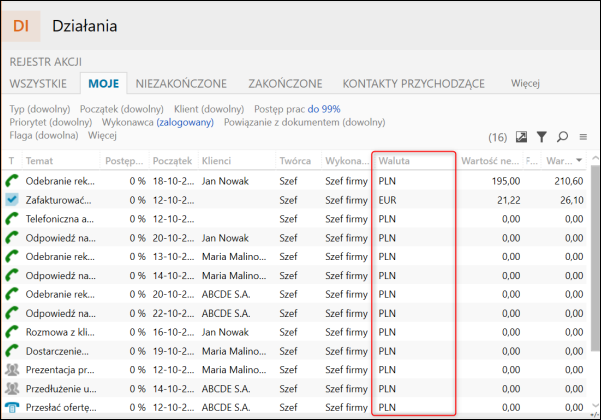
Task: Click phone icon of Rozmowa z kli... row
Action: [x=12, y=332]
